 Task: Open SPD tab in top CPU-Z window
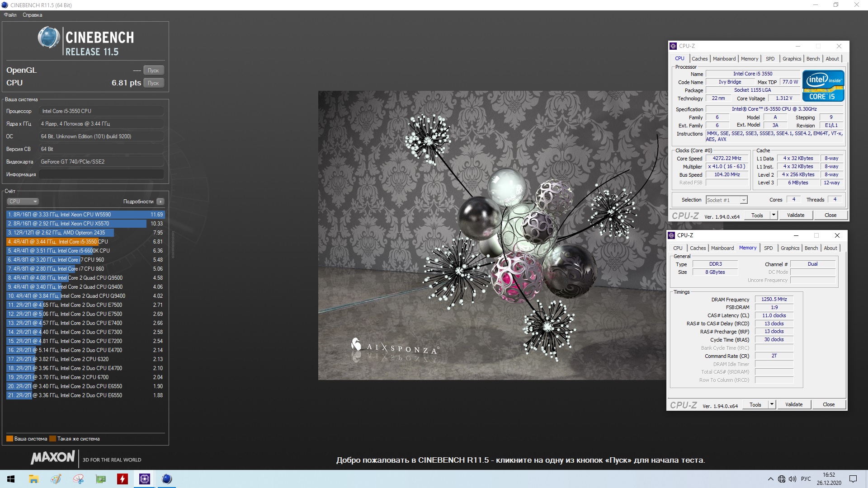[770, 59]
